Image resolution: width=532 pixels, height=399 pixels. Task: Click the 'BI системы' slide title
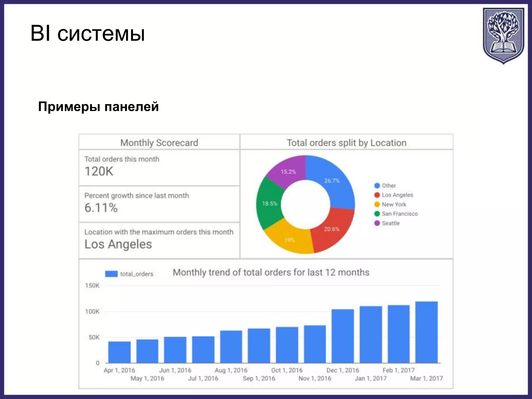click(88, 33)
